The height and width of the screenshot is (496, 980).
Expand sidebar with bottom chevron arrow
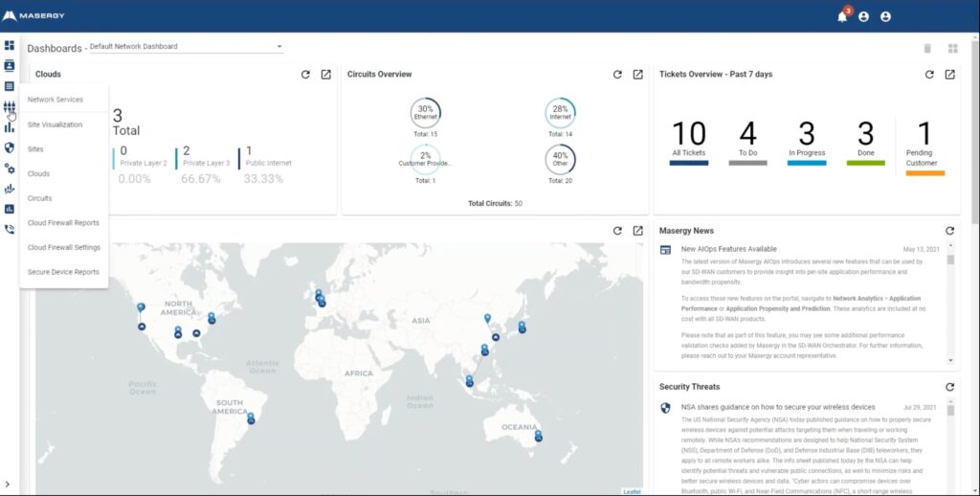click(8, 485)
